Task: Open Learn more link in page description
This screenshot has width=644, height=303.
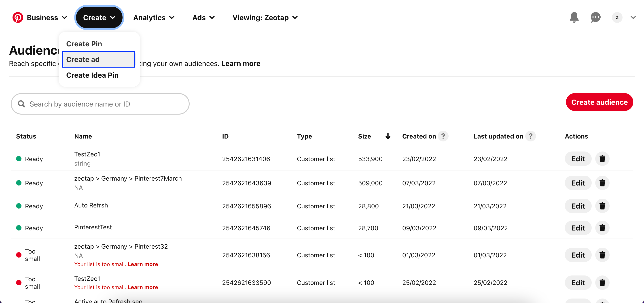Action: coord(241,64)
